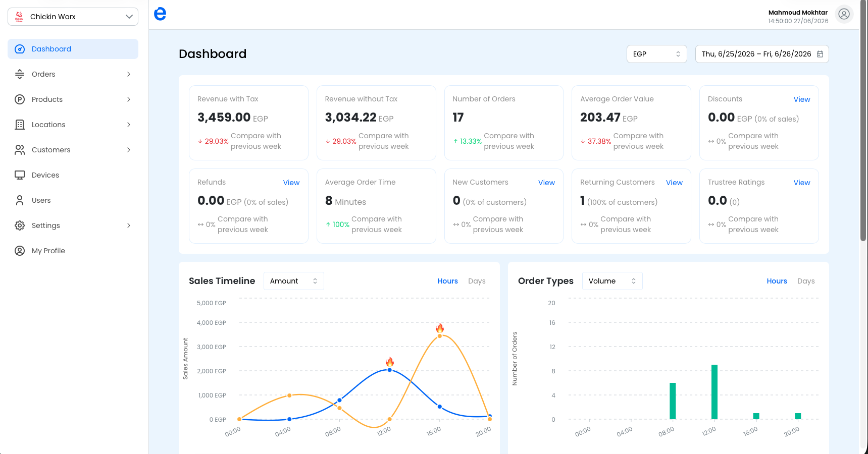Click the blue e logo in header
868x454 pixels.
[160, 14]
